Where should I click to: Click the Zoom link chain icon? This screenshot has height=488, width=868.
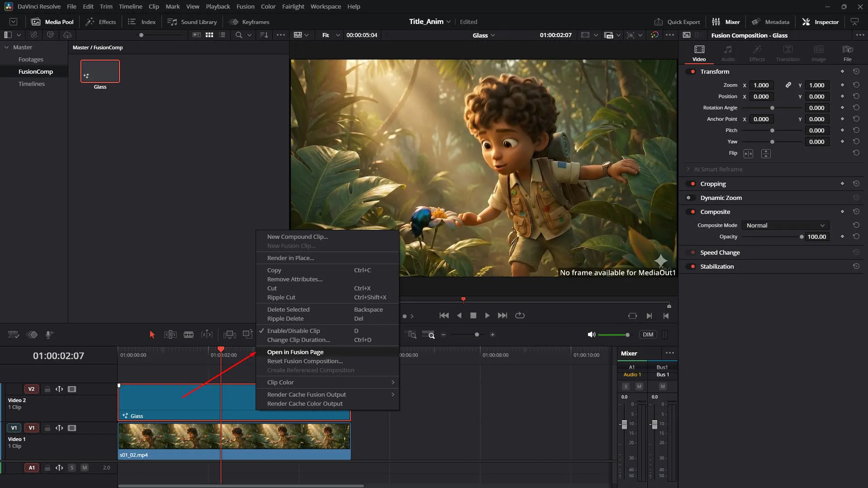coord(788,85)
